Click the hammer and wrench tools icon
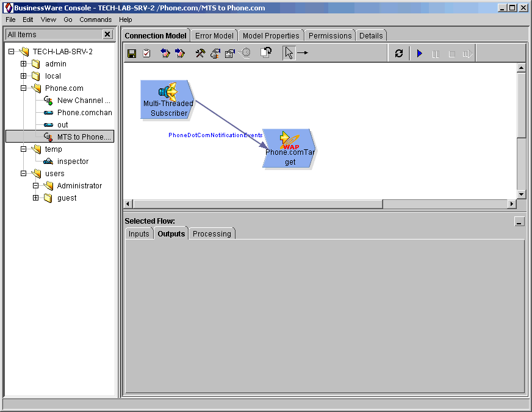The height and width of the screenshot is (412, 532). [x=200, y=54]
